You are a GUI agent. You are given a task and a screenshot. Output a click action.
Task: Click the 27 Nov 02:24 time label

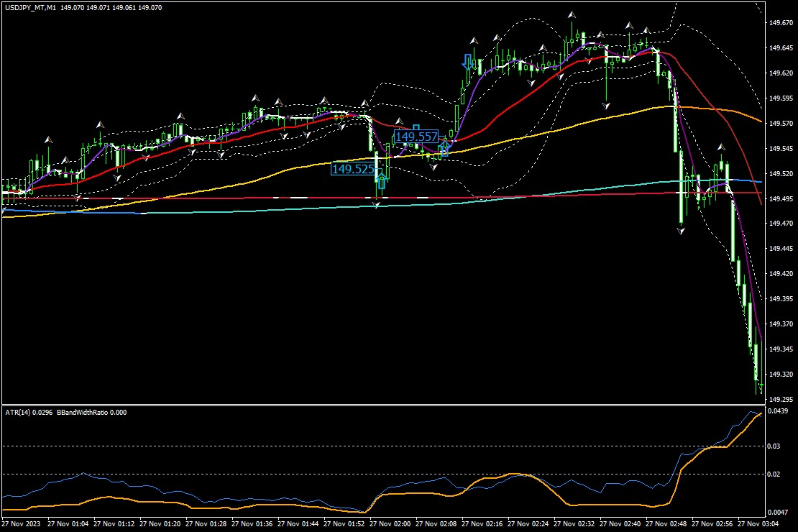pos(528,524)
